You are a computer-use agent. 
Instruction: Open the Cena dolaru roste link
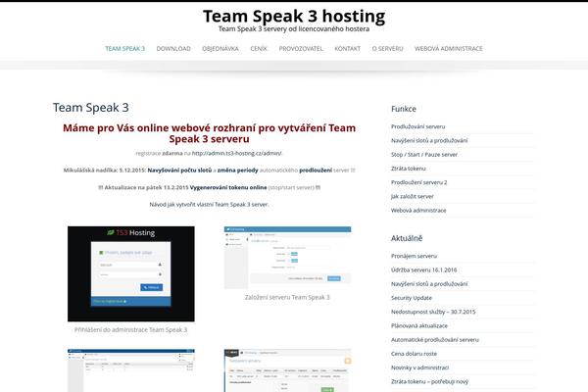coord(414,354)
